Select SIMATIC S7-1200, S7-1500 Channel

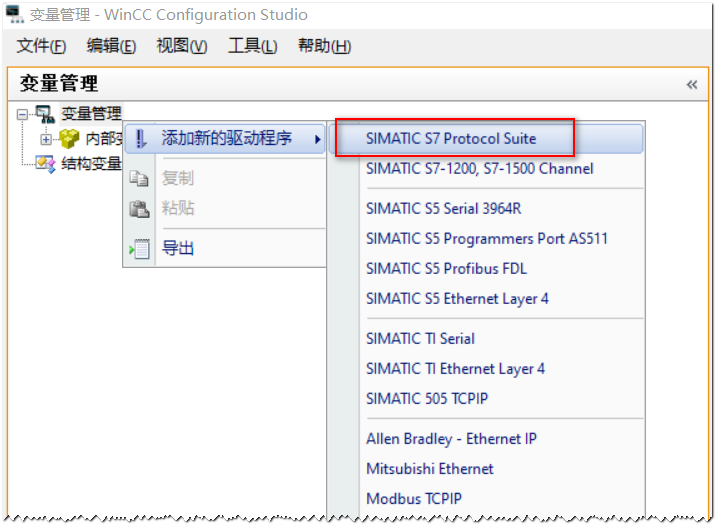[x=479, y=169]
